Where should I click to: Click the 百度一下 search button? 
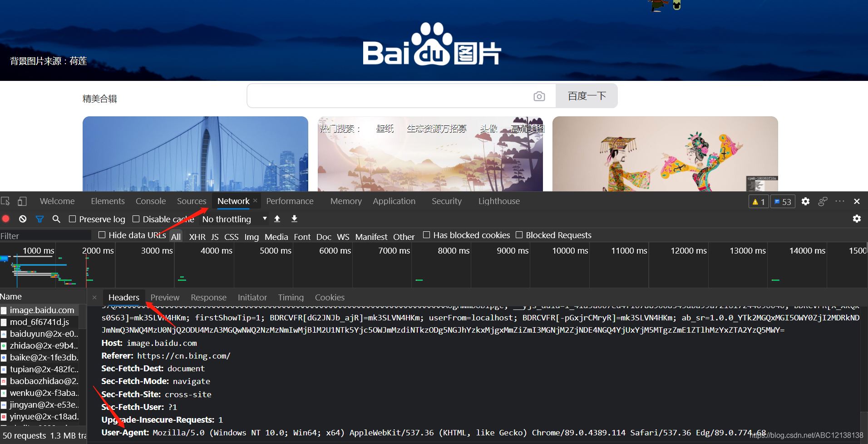586,96
